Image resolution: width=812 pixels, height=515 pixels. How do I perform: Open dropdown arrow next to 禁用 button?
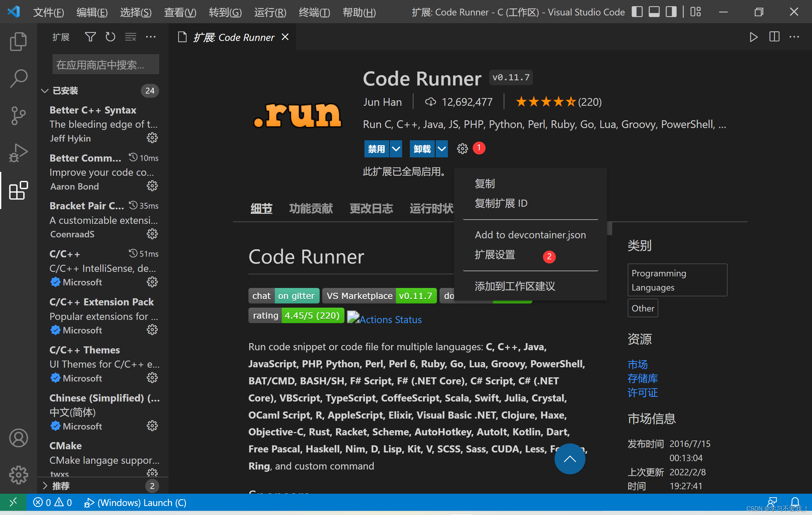(396, 149)
